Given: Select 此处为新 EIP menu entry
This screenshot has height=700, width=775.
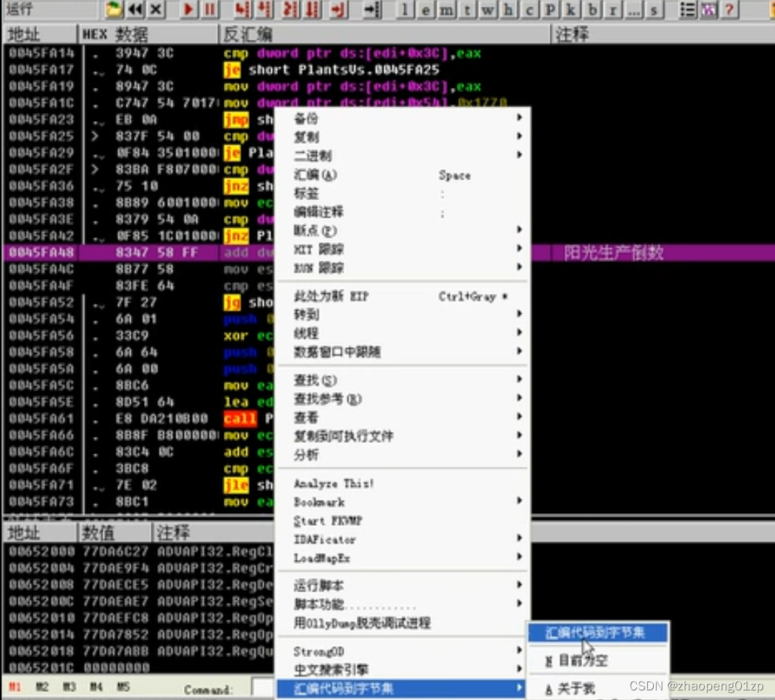Looking at the screenshot, I should pos(403,296).
